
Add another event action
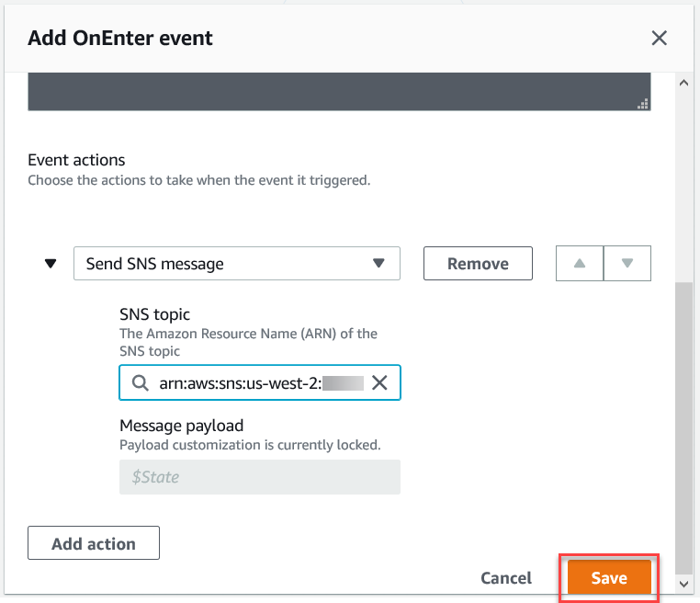click(x=94, y=543)
